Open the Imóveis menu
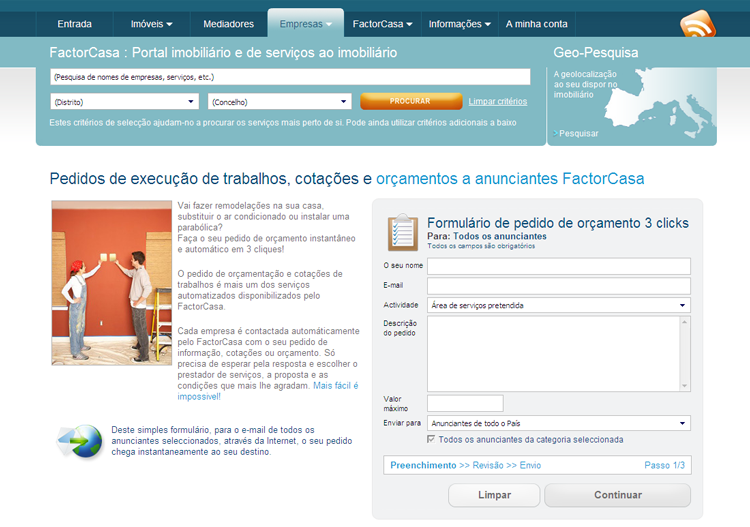The image size is (750, 527). click(x=151, y=23)
